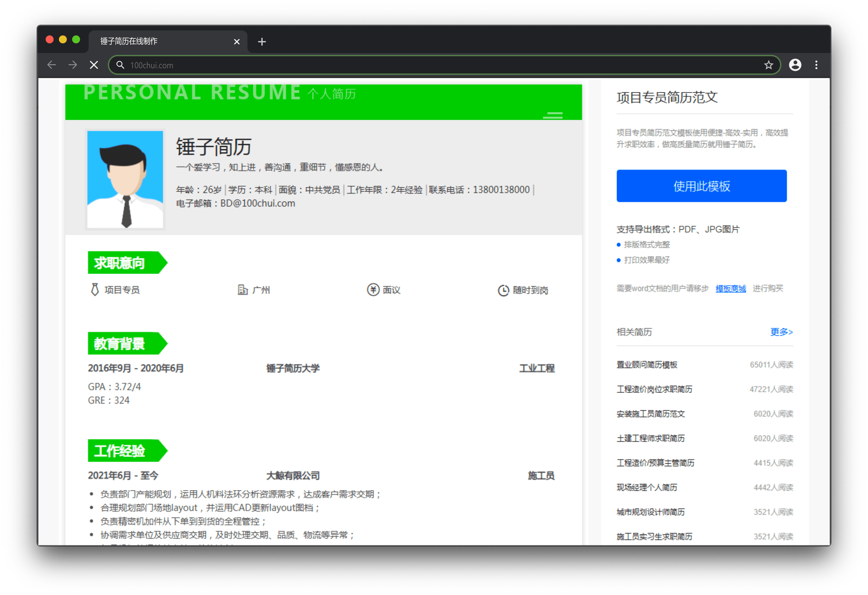Viewport: 868px width, 595px height.
Task: Open the user profile avatar icon
Action: (x=795, y=65)
